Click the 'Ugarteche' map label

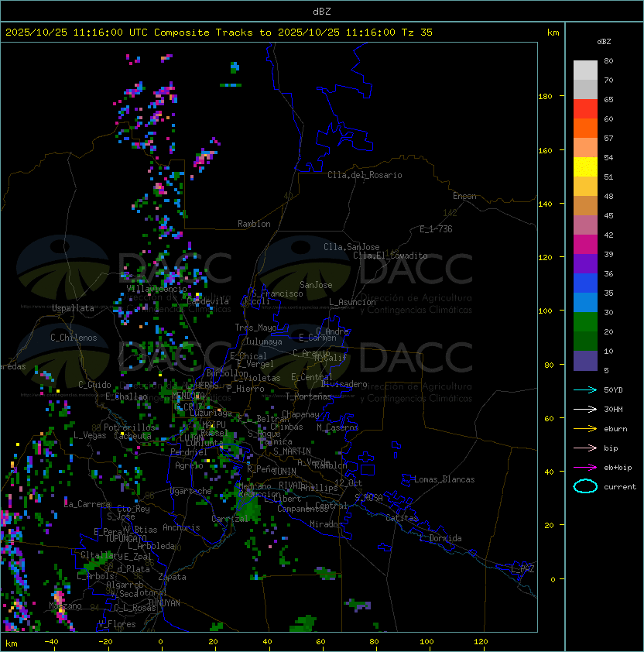[190, 491]
